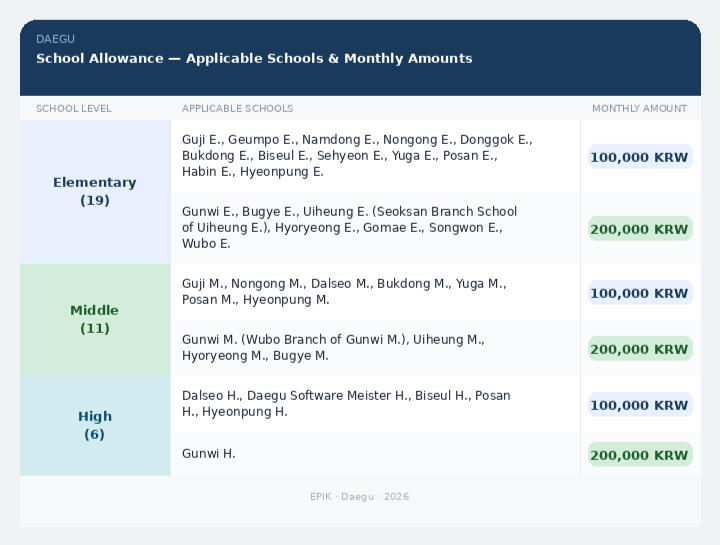This screenshot has width=720, height=545.
Task: Click the 100,000 KRW badge for High schools
Action: (x=639, y=405)
